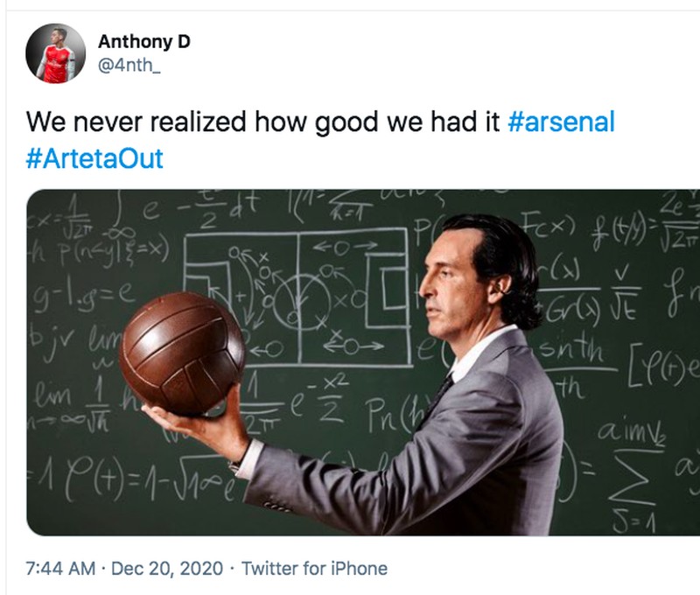The width and height of the screenshot is (700, 595).
Task: Select the tweet text body
Action: pyautogui.click(x=262, y=125)
